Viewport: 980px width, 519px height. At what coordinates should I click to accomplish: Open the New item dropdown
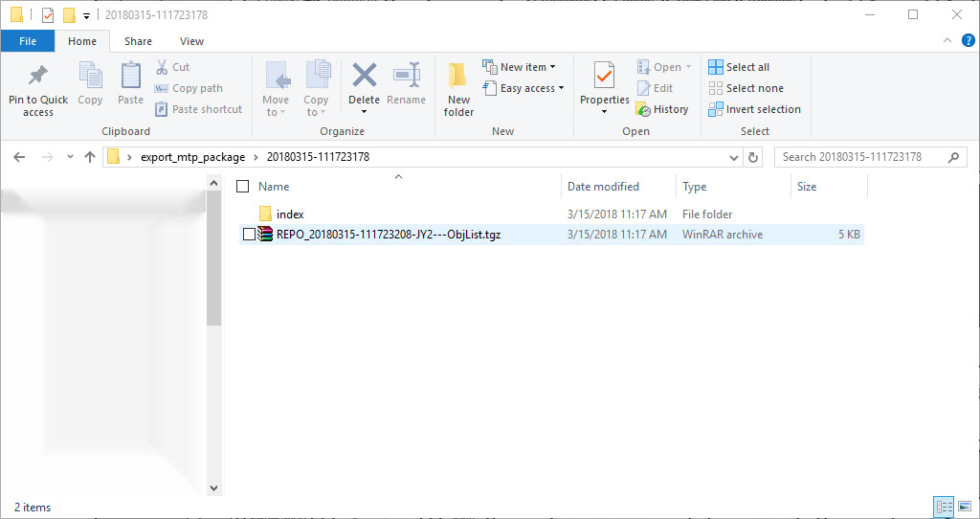pos(519,67)
